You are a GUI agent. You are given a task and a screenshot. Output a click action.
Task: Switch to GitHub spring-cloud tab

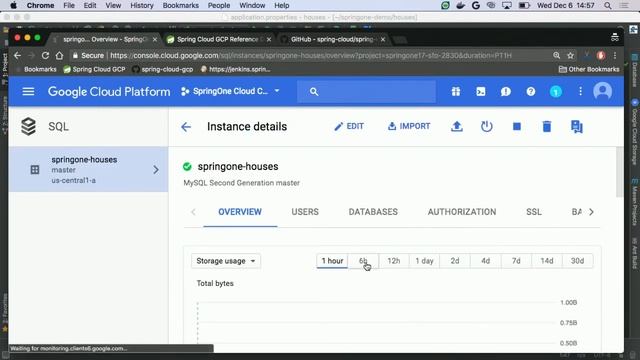[333, 40]
